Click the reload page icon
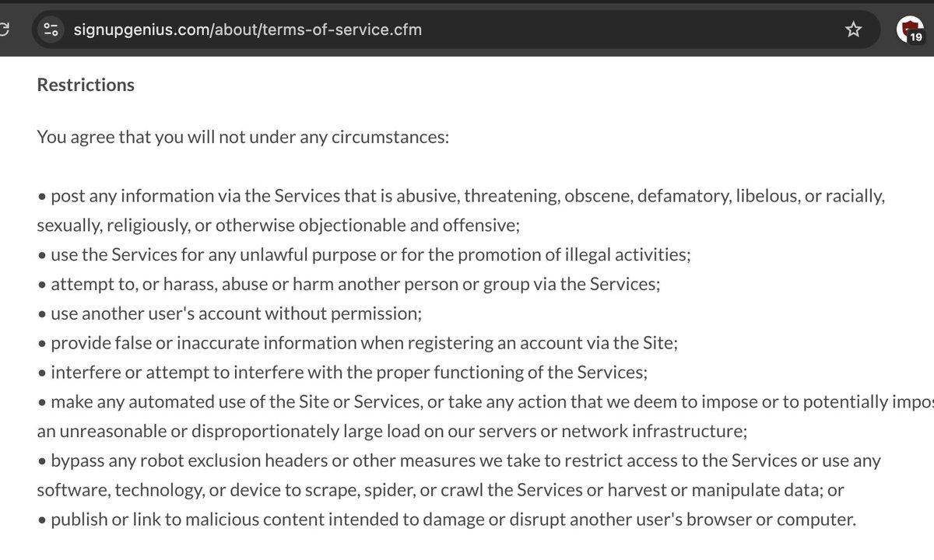934x560 pixels. (x=5, y=30)
